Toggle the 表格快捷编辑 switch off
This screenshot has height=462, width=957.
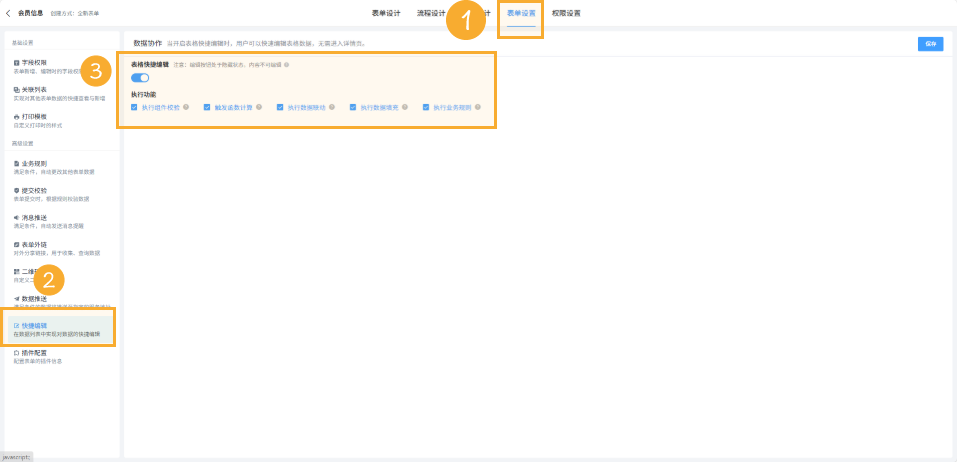(x=140, y=78)
